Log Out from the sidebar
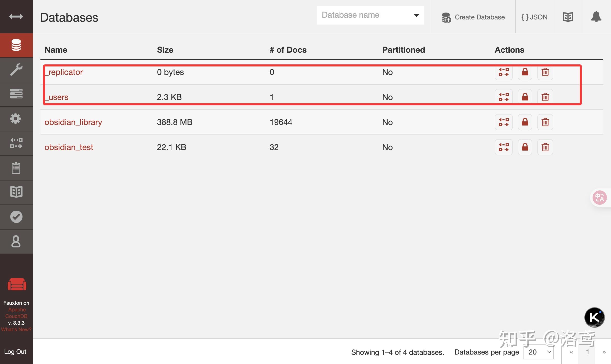611x364 pixels. pyautogui.click(x=15, y=351)
